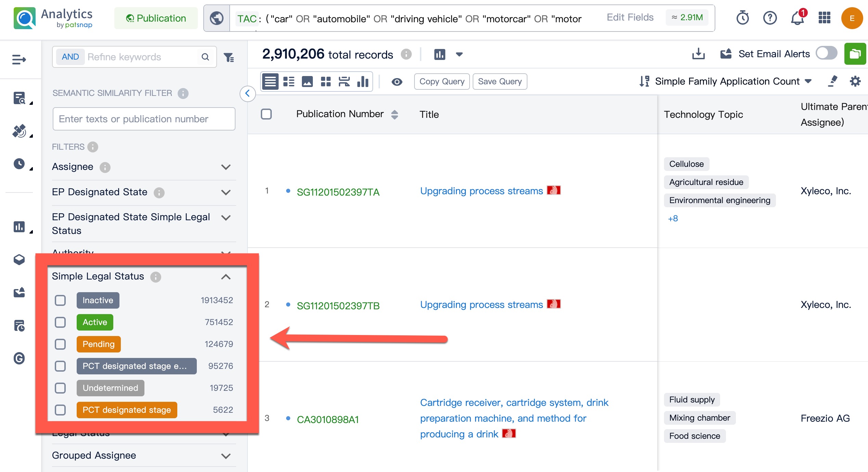Tick the Pending status checkbox

(60, 344)
